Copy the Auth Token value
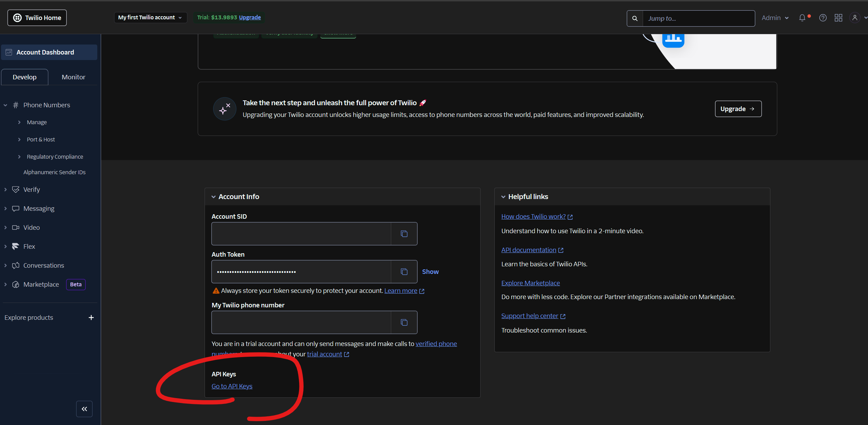Screen dimensions: 868x425 404,272
